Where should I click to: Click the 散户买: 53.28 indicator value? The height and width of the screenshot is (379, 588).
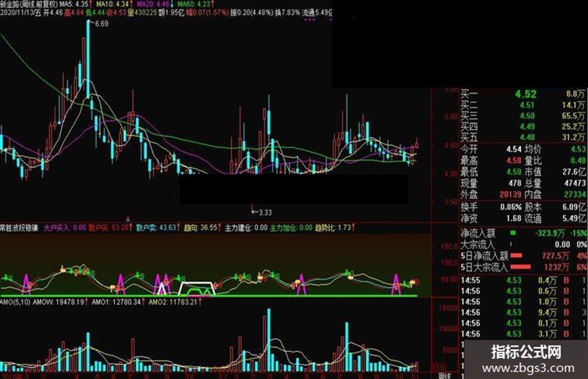pyautogui.click(x=110, y=228)
